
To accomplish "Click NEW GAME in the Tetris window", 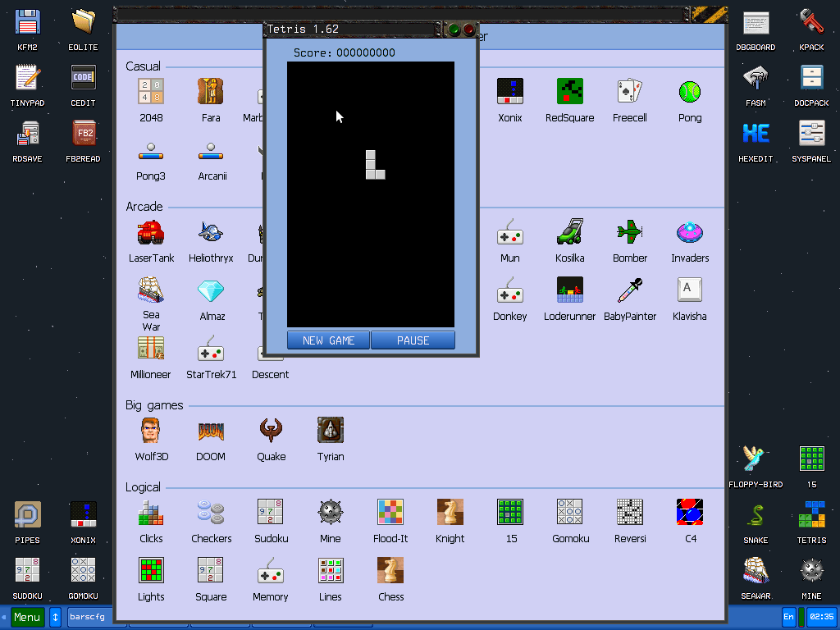I will pyautogui.click(x=328, y=340).
